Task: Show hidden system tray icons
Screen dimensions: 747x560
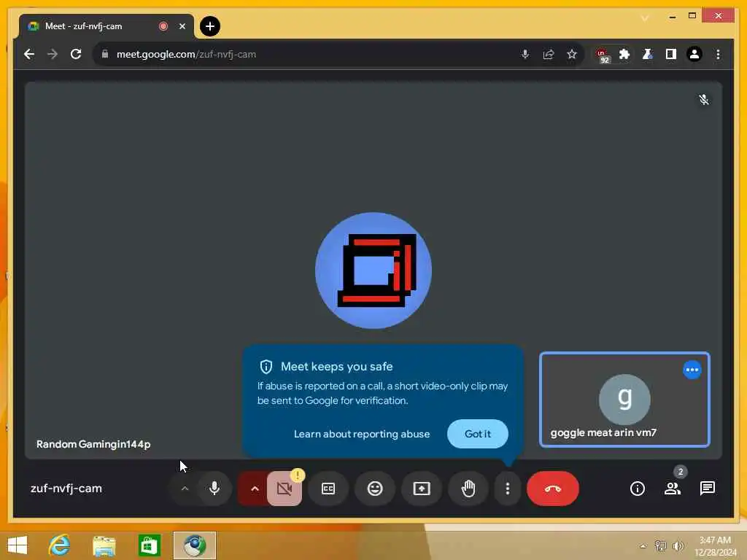Action: (x=643, y=546)
